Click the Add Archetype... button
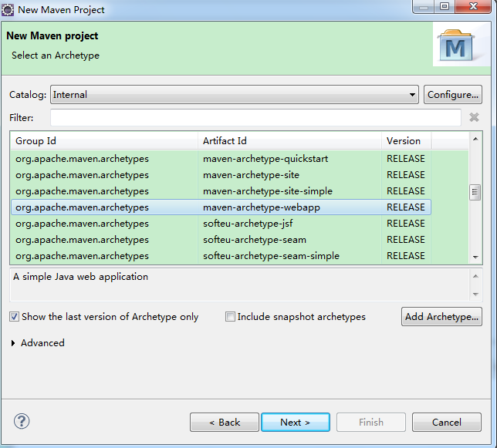 pos(441,317)
